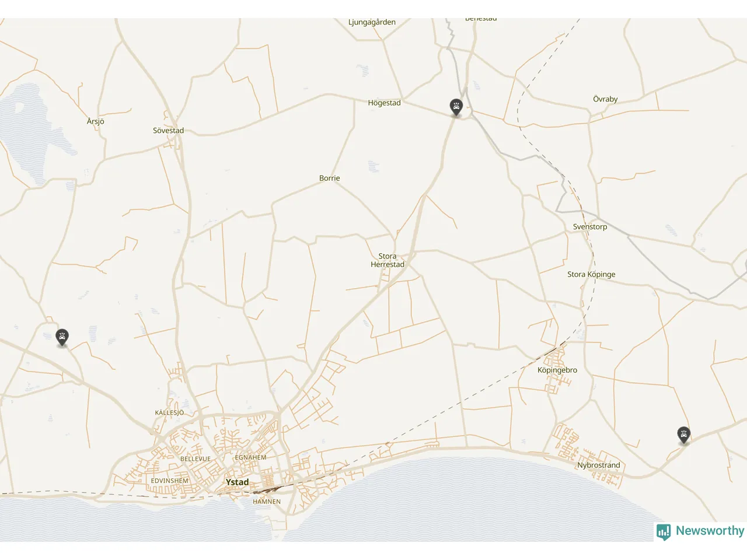Select the Nybrostrand label on coast
The width and height of the screenshot is (747, 560).
coord(599,466)
